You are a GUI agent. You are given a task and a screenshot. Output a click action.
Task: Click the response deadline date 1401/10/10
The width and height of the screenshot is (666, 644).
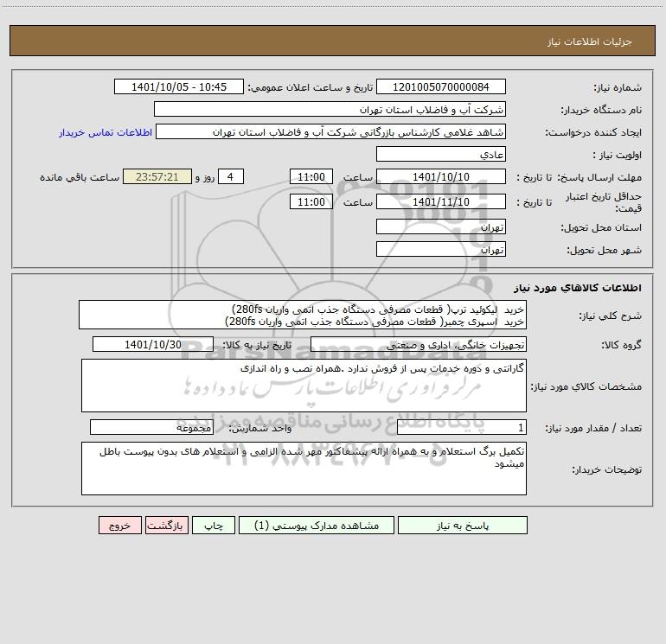point(441,176)
